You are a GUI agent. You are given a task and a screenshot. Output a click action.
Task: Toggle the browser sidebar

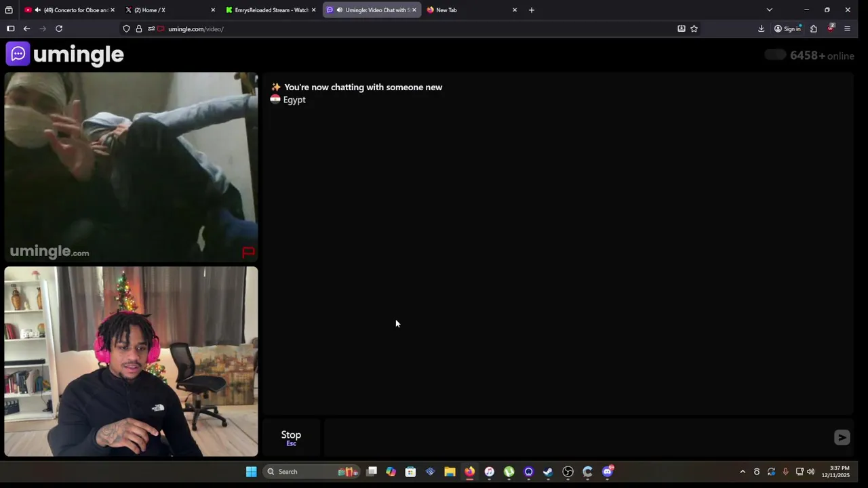click(10, 28)
